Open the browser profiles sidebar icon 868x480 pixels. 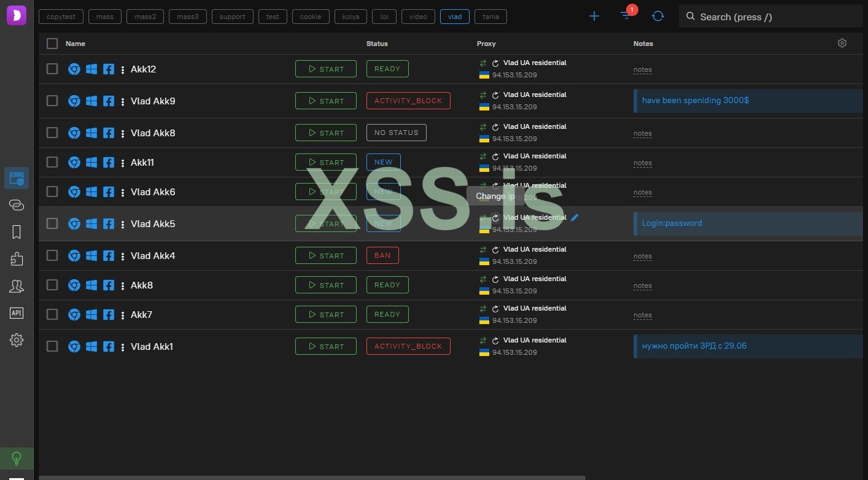pos(17,179)
